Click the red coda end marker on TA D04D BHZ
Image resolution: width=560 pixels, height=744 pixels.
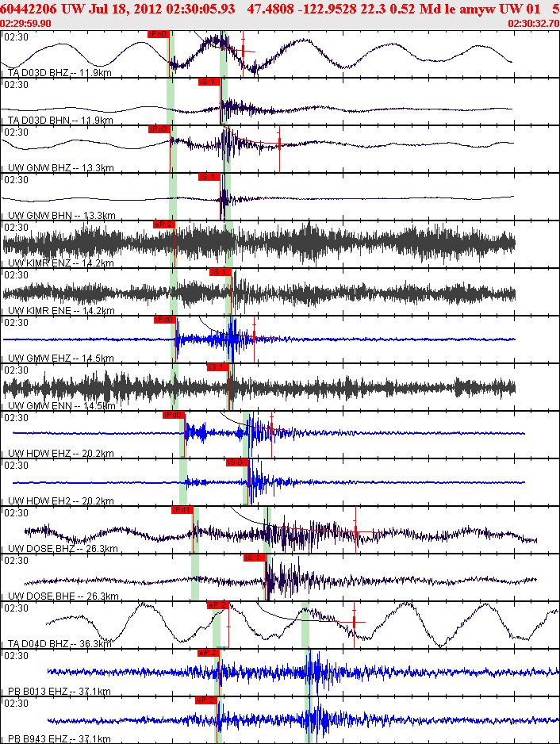point(354,622)
